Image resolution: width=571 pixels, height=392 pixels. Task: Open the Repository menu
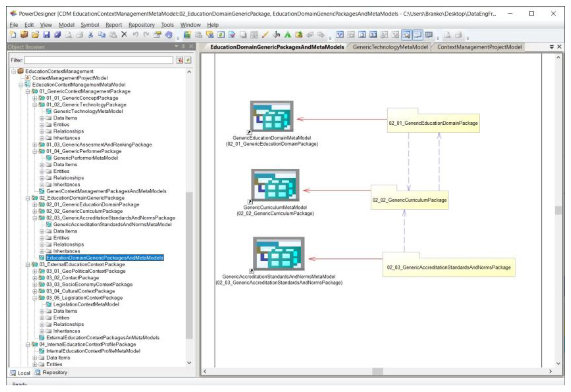141,25
